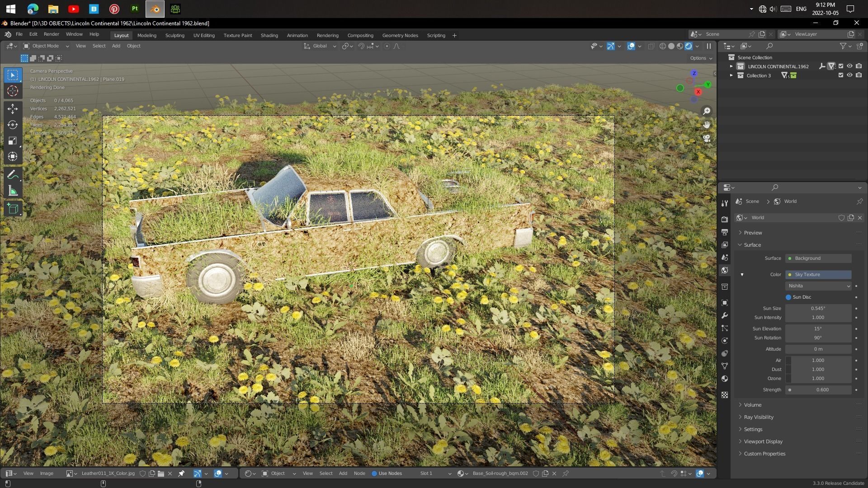Click the Toggle camera view icon
Image resolution: width=868 pixels, height=488 pixels.
[x=707, y=138]
